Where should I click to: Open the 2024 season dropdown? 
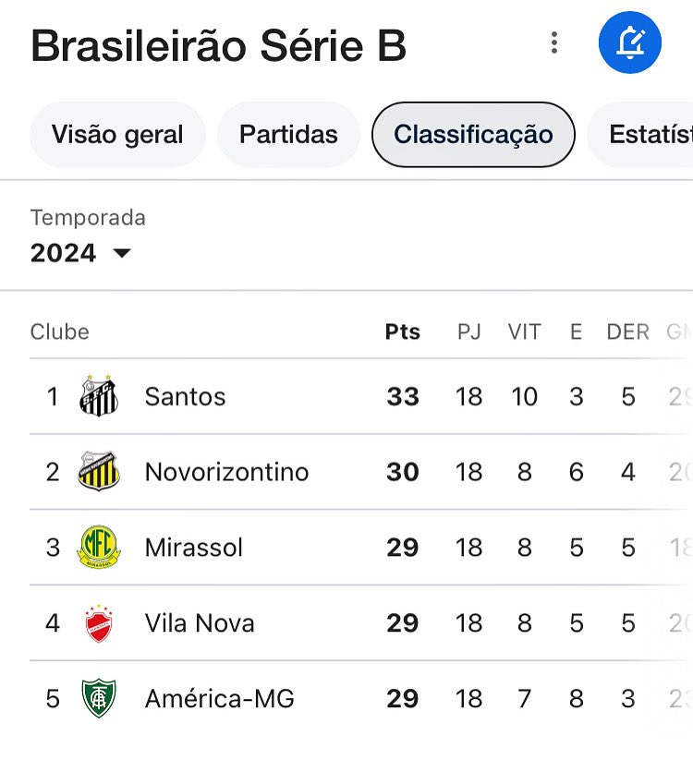80,253
